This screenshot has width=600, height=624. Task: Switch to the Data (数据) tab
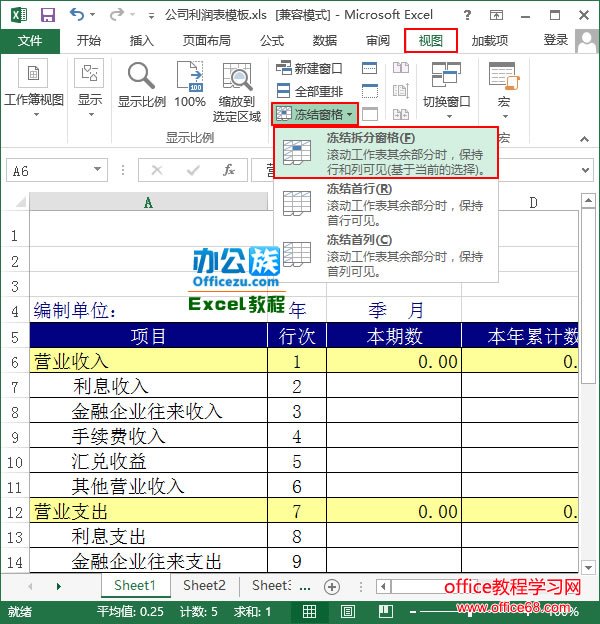click(325, 41)
